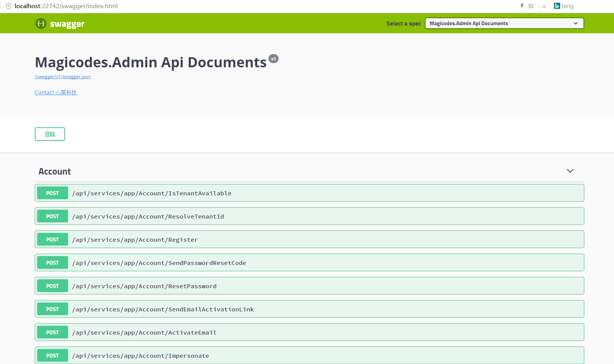Click the Swagger logo icon
614x364 pixels.
pos(41,24)
